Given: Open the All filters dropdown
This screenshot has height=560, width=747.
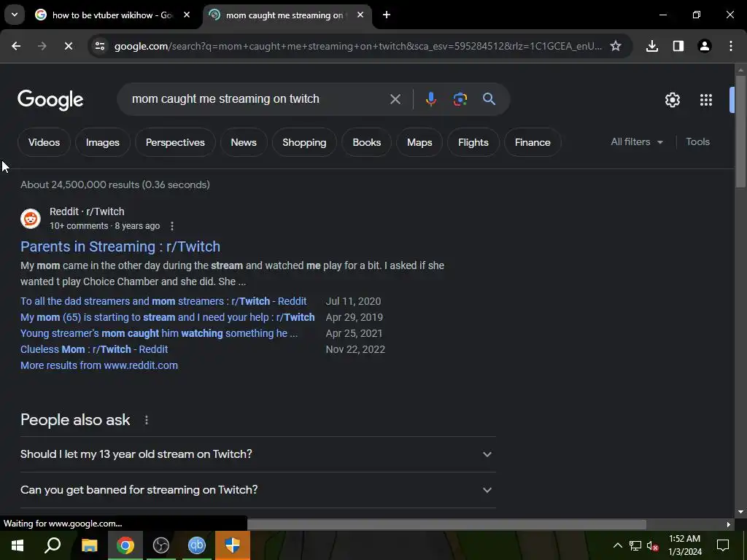Looking at the screenshot, I should point(637,142).
